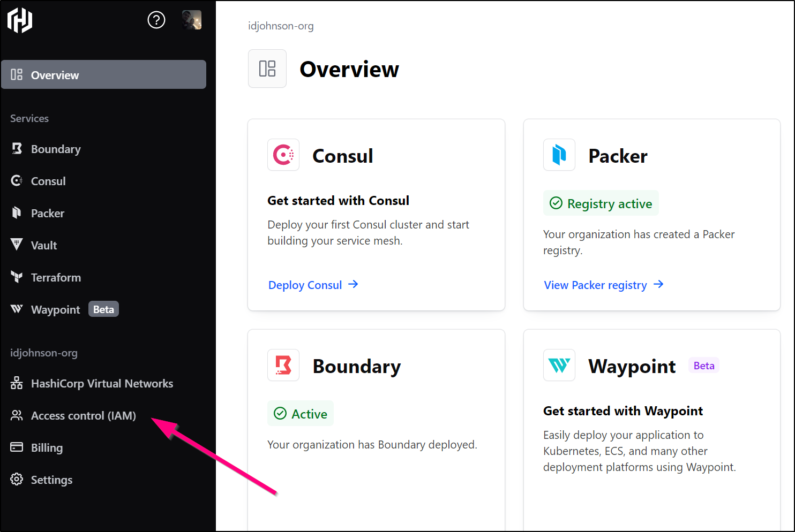This screenshot has width=795, height=532.
Task: Click the Boundary icon in sidebar
Action: [x=17, y=149]
